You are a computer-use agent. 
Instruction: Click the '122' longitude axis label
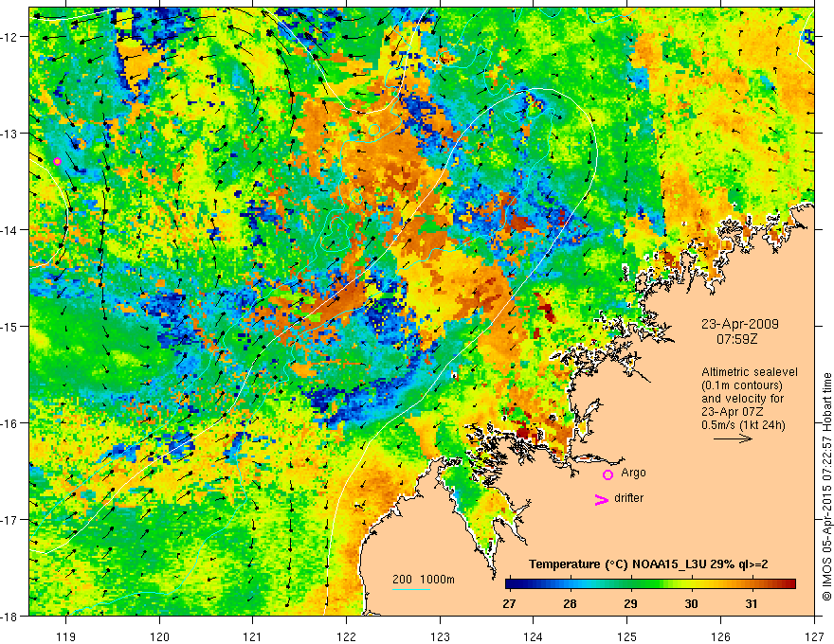click(346, 636)
